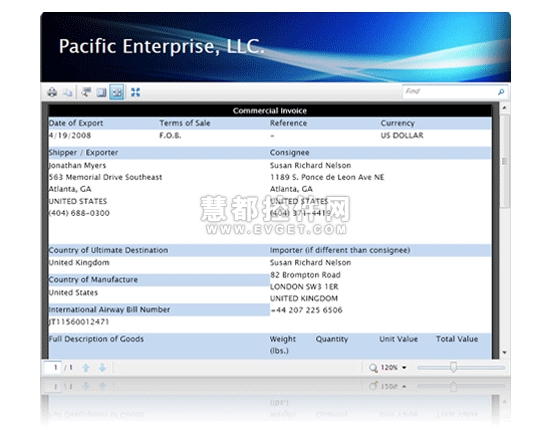This screenshot has width=550, height=430.
Task: Click the United States manufacture value
Action: 73,293
